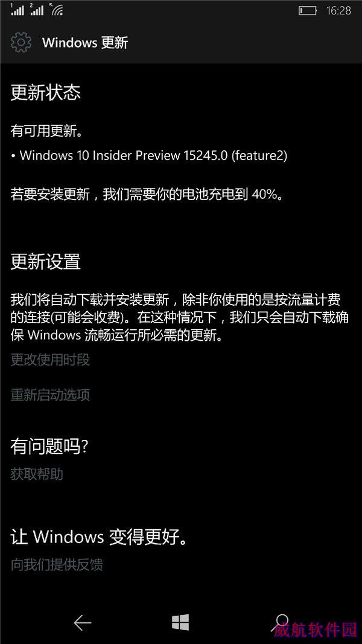The image size is (362, 644).
Task: Tap the 更新设置 section heading
Action: (45, 262)
